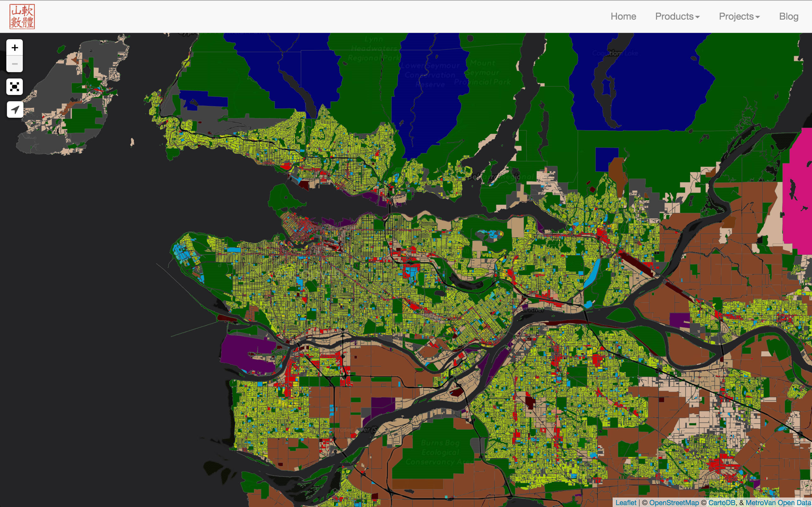Expand the Projects dropdown menu
This screenshot has height=507, width=812.
(x=739, y=16)
